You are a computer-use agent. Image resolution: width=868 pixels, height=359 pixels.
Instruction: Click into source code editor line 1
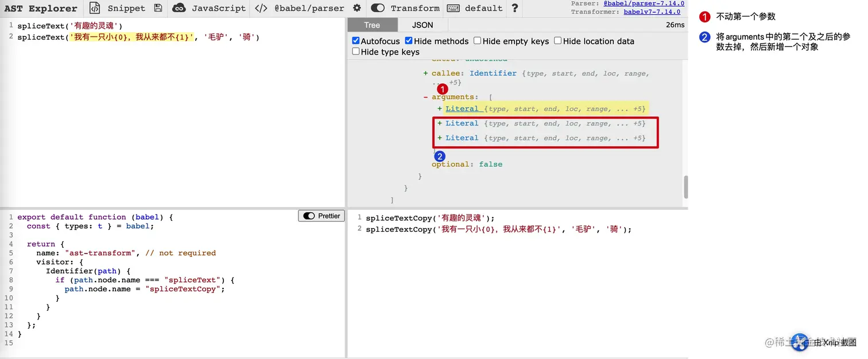click(70, 26)
